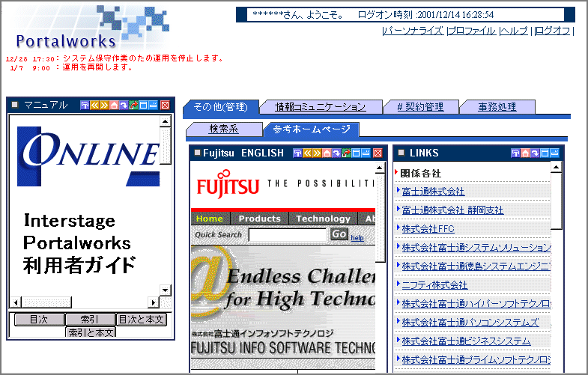Click Fujitsu ENGLISH panel scrollbar up arrow
This screenshot has height=375, width=588.
(x=380, y=168)
